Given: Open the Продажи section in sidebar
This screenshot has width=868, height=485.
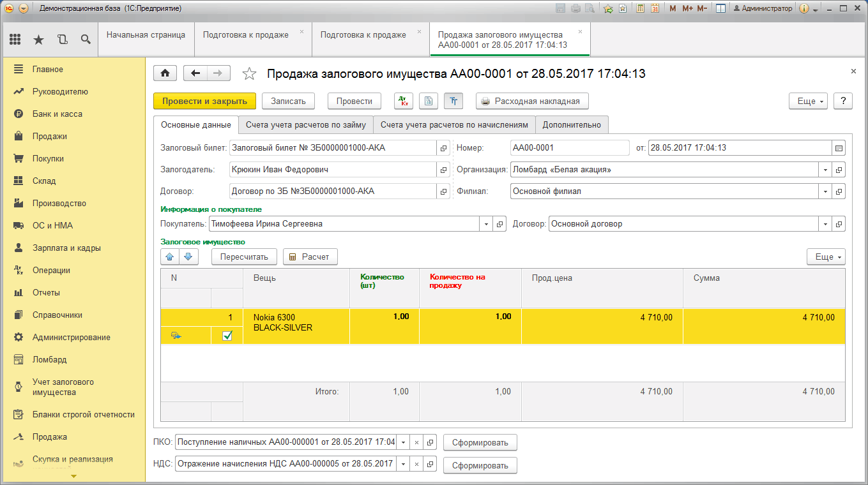Looking at the screenshot, I should click(50, 136).
